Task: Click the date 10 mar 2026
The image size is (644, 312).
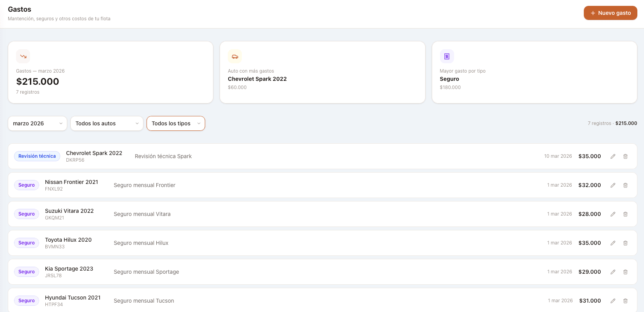Action: pos(558,156)
